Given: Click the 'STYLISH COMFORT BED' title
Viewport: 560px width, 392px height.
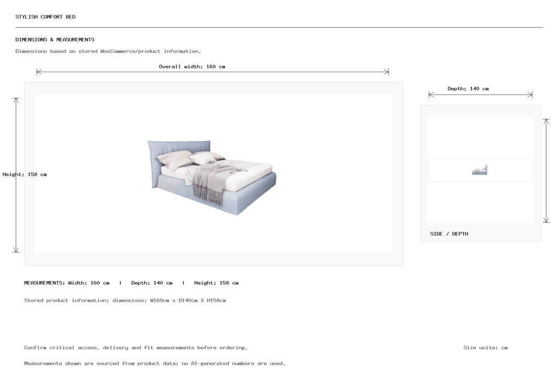Looking at the screenshot, I should [x=45, y=17].
